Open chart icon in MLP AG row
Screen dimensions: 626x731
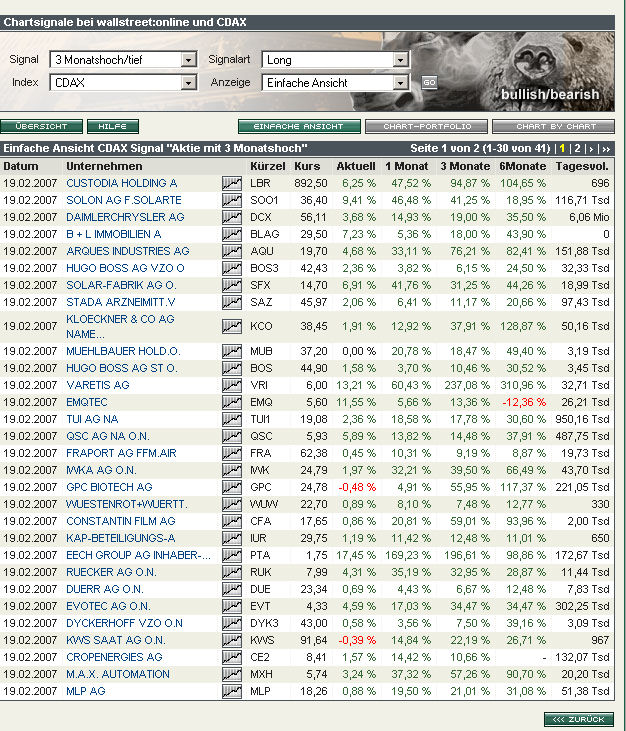point(232,691)
